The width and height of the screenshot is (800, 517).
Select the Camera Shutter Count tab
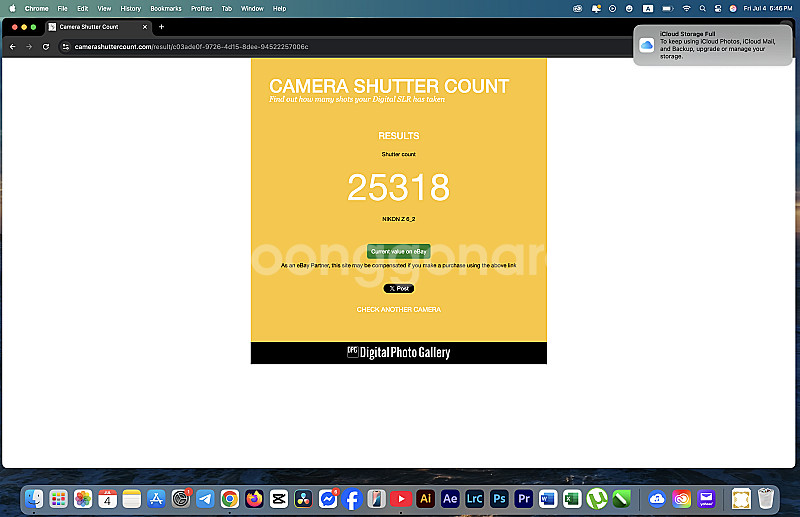[x=98, y=27]
